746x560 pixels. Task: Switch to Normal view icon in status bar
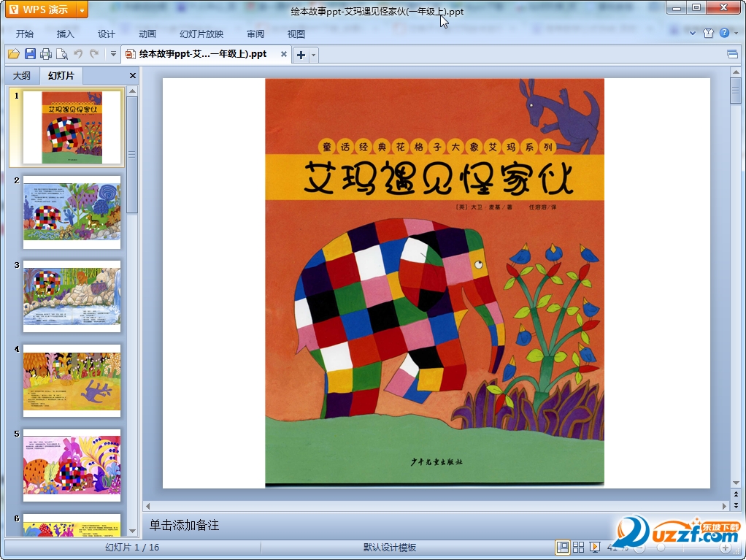point(562,547)
